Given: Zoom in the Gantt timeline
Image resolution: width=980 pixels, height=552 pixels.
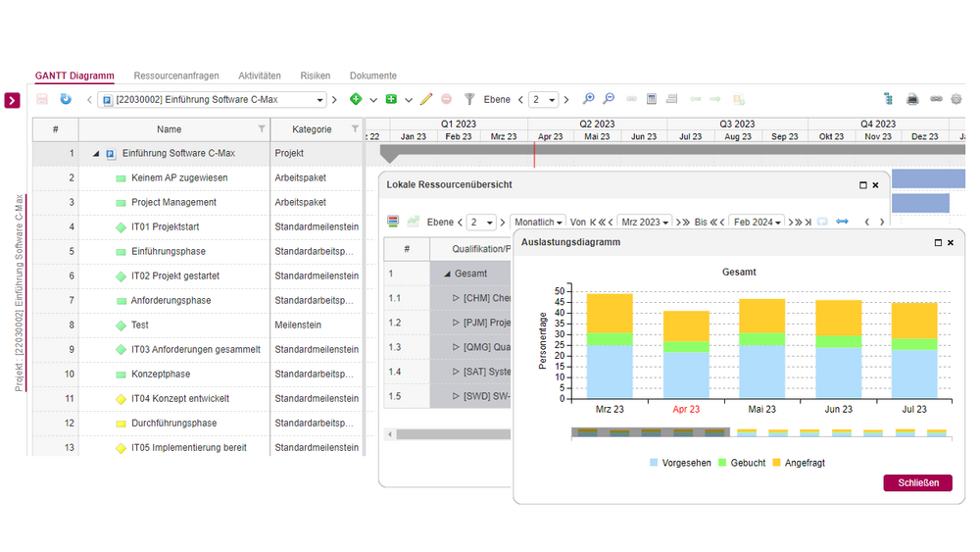Looking at the screenshot, I should coord(588,99).
